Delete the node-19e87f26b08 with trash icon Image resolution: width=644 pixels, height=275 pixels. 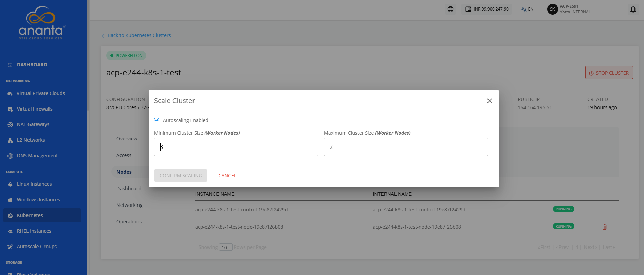[x=605, y=227]
